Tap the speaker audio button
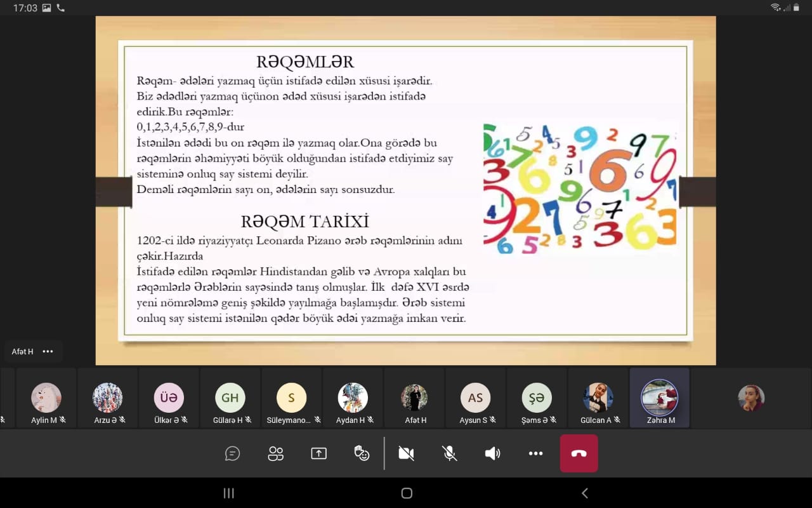812x508 pixels. click(x=492, y=453)
